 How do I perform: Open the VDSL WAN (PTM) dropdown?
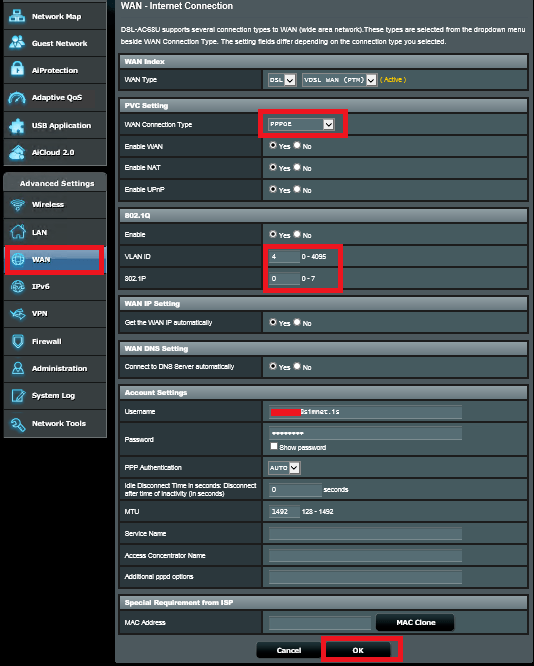[339, 79]
